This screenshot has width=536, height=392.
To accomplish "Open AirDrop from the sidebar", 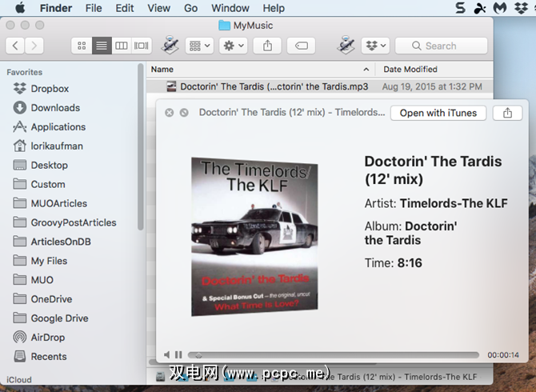I will (x=48, y=338).
